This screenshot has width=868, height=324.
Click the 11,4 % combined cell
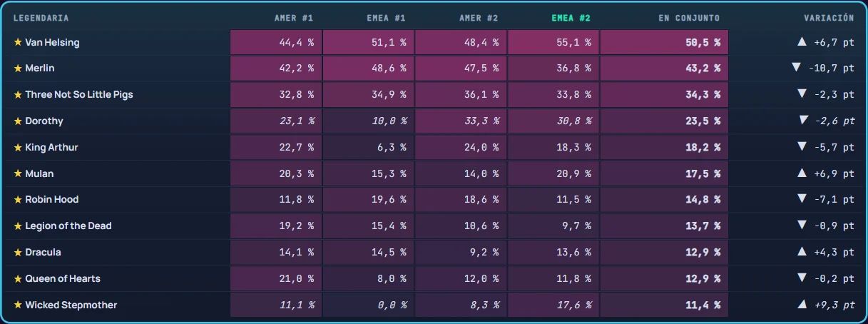coord(664,305)
